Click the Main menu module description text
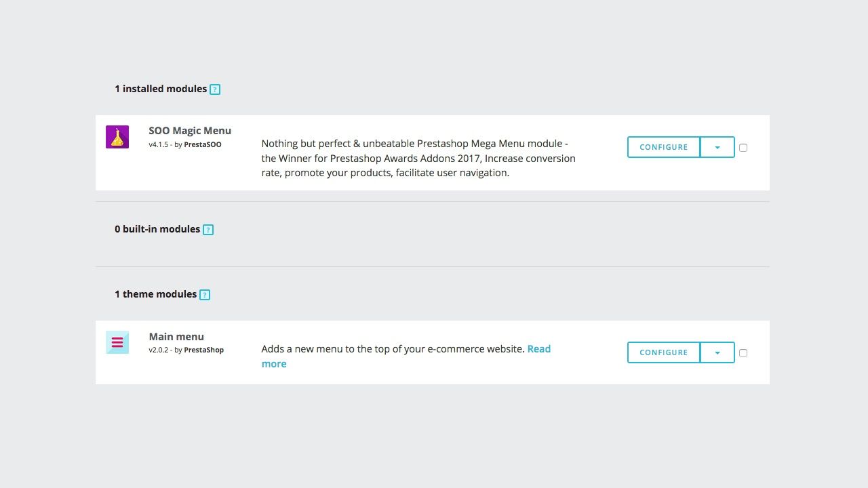Image resolution: width=868 pixels, height=488 pixels. (x=393, y=348)
